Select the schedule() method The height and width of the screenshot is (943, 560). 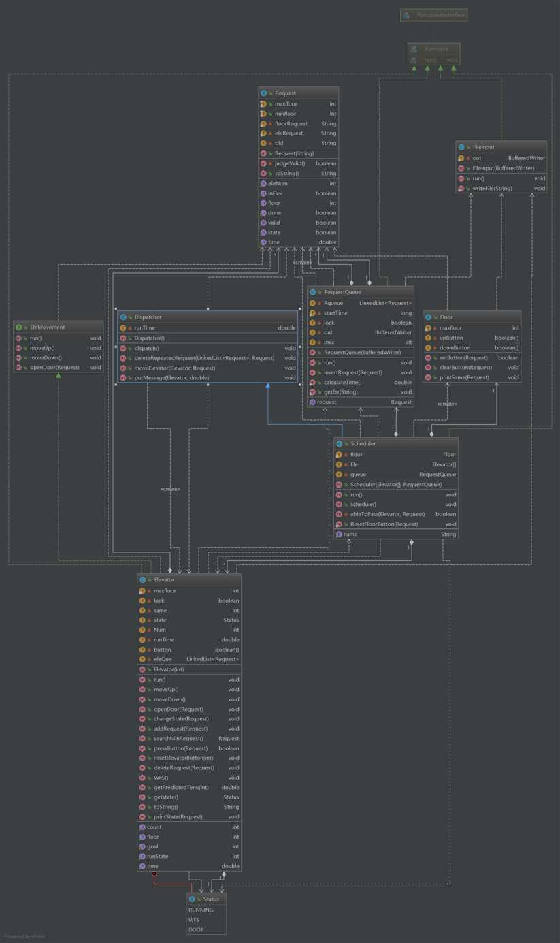[x=396, y=505]
